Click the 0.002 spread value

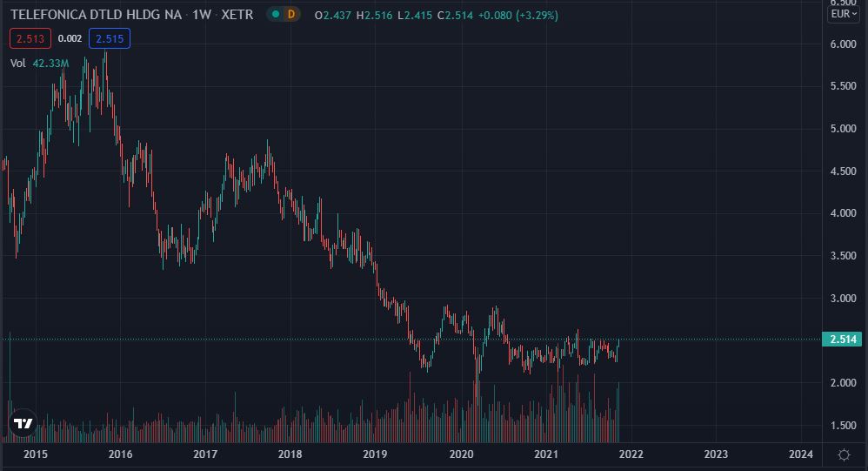pos(70,38)
